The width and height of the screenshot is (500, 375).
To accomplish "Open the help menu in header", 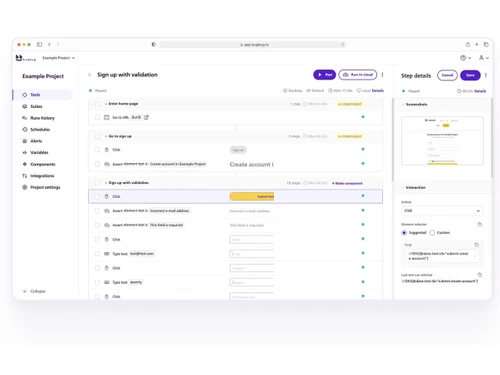I will [x=465, y=58].
